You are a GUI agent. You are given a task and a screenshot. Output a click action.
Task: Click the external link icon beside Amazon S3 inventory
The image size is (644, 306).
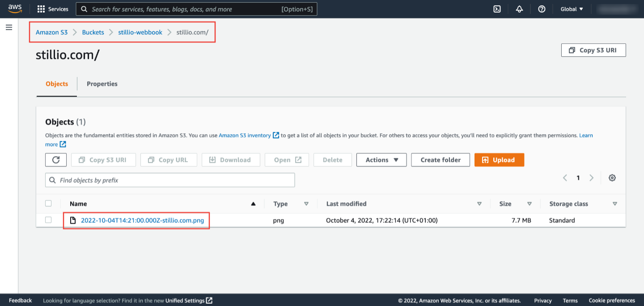click(x=276, y=135)
